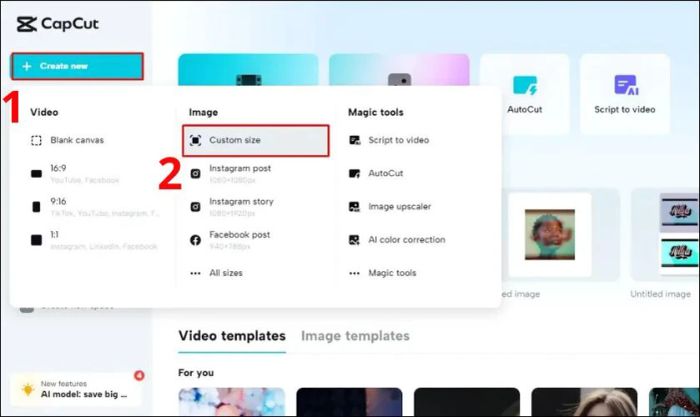Viewport: 700px width, 417px height.
Task: Choose 1:1 video ratio
Action: click(x=93, y=240)
